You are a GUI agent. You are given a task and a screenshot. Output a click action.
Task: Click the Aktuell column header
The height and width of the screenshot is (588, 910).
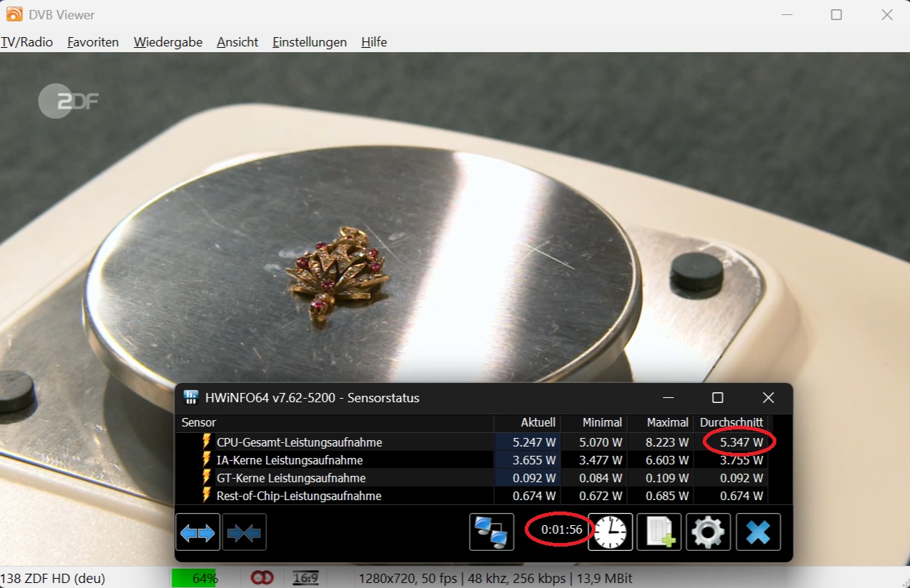[x=527, y=422]
